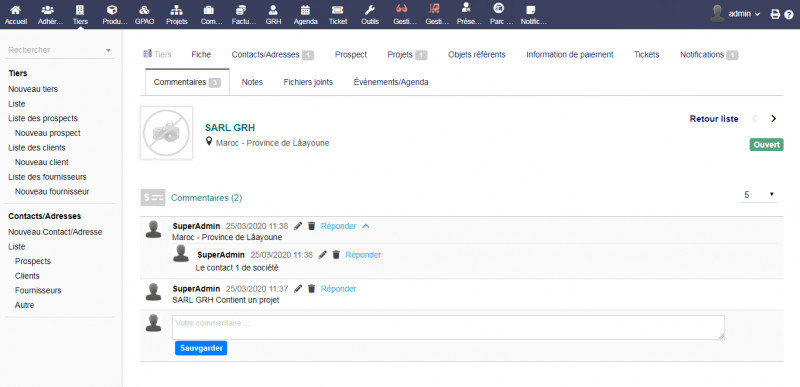Edit the 'Le contact 1 de société' reply
The image size is (800, 387).
[322, 254]
